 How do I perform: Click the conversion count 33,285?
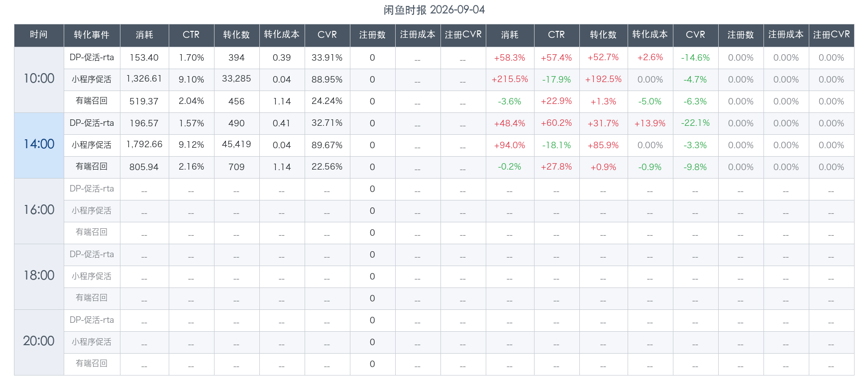(x=236, y=79)
